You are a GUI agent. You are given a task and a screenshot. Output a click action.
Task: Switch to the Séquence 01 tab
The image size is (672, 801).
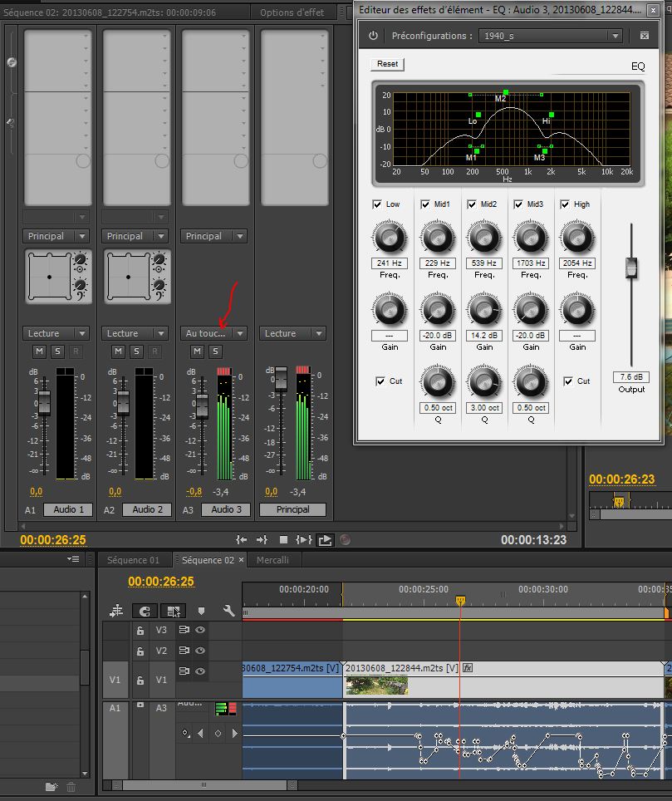point(133,560)
